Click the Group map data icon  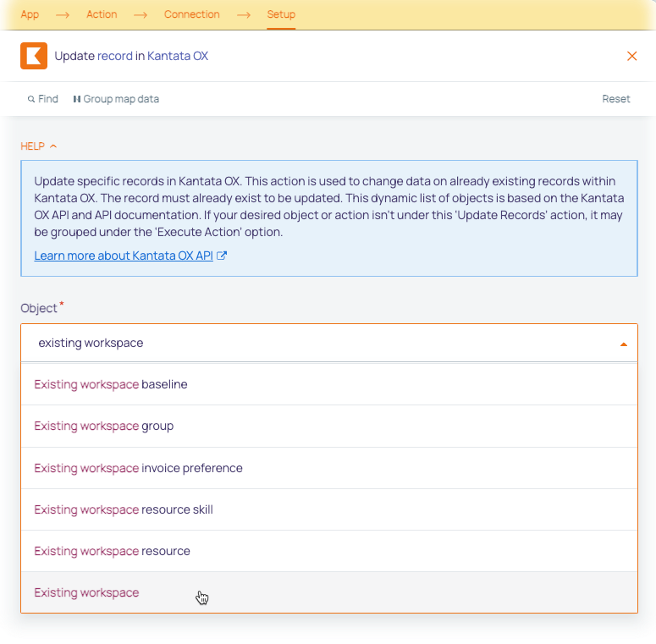(76, 99)
